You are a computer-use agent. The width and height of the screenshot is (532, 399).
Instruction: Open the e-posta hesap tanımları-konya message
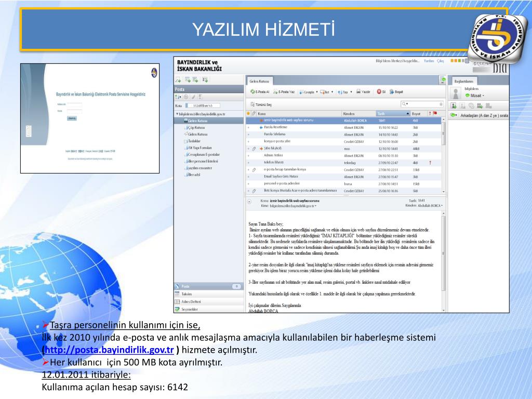point(344,170)
